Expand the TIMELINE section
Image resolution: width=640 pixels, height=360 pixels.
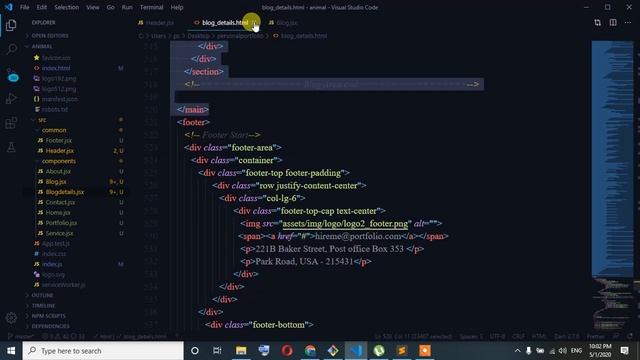(x=43, y=305)
